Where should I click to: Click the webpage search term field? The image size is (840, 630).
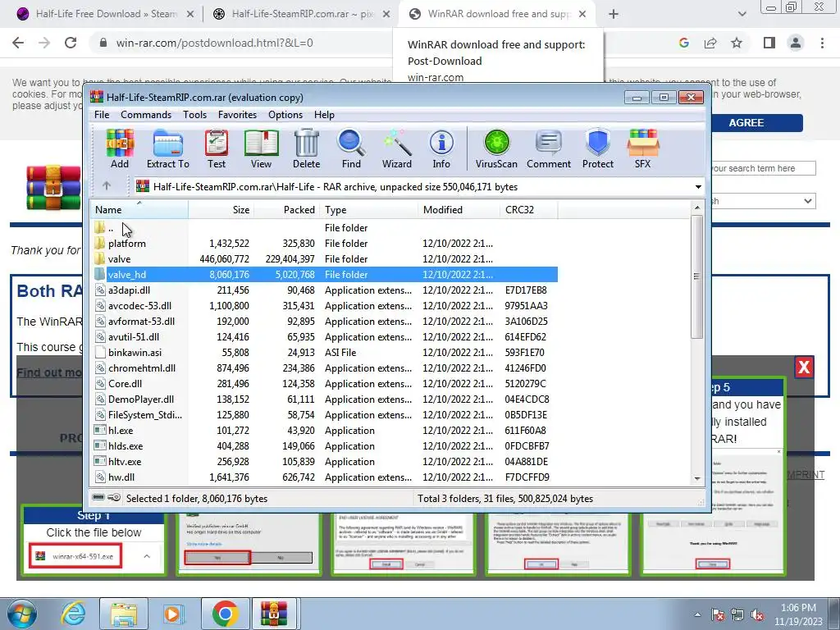pyautogui.click(x=762, y=168)
